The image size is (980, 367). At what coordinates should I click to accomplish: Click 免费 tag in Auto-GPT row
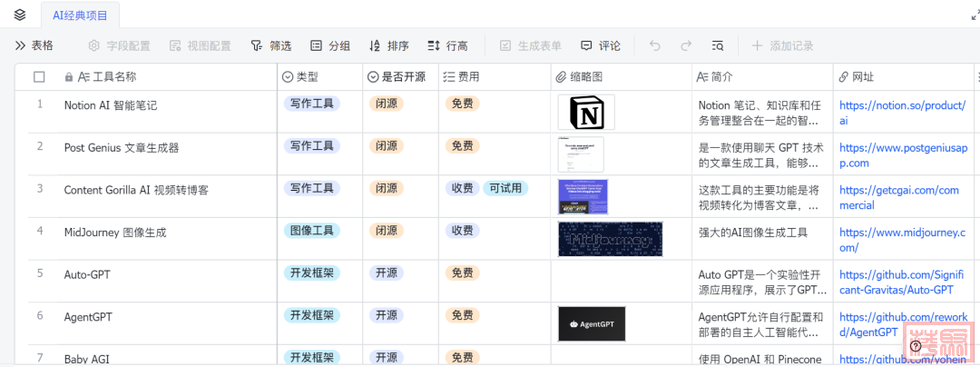(462, 273)
